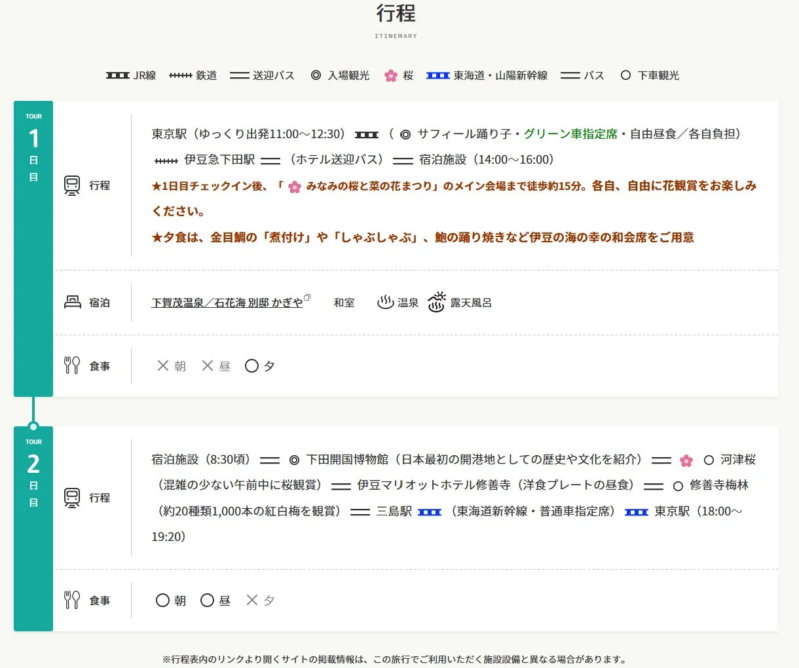Viewport: 799px width, 668px height.
Task: Click the train icon beside Day 1 行程
Action: pos(72,185)
